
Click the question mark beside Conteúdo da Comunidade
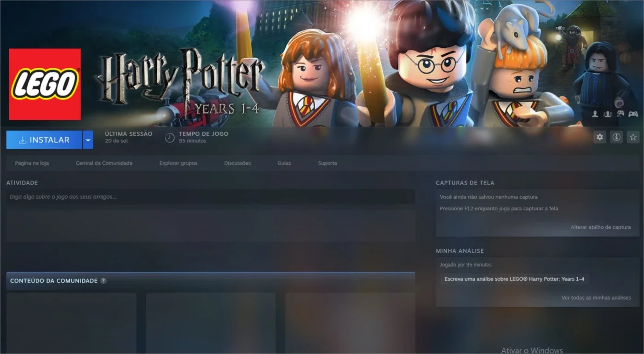[x=103, y=280]
